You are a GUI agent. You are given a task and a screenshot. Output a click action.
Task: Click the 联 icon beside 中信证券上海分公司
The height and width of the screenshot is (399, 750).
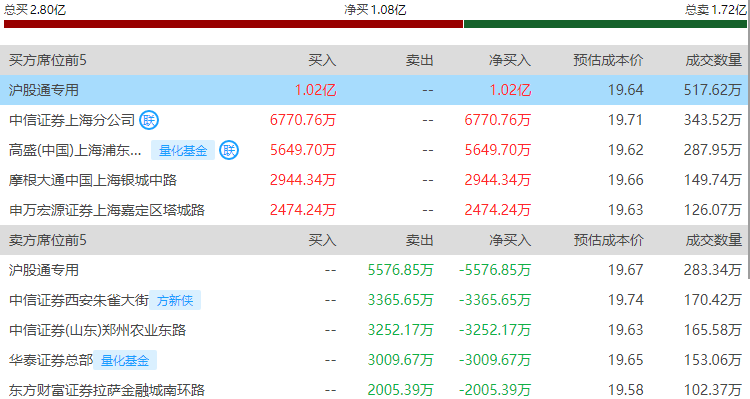pos(149,120)
